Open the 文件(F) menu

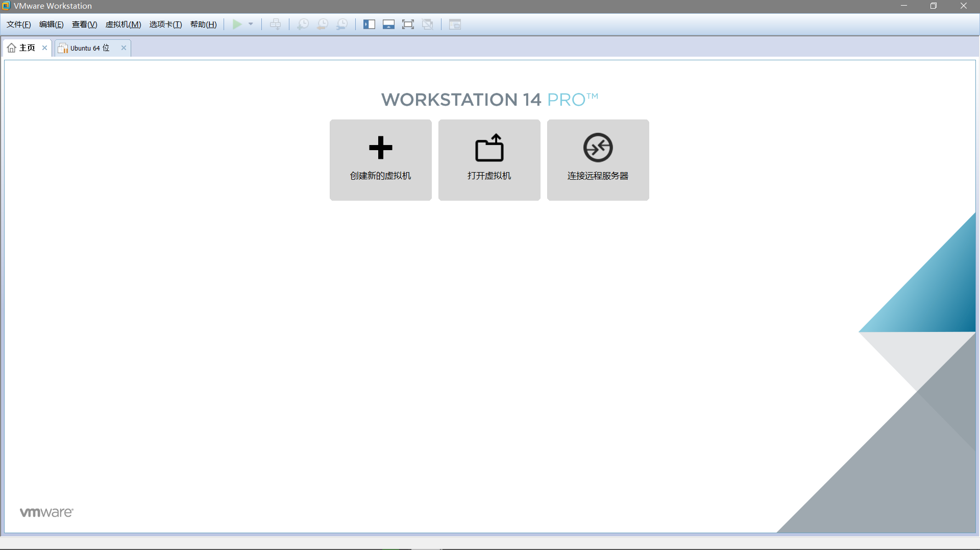[x=19, y=25]
